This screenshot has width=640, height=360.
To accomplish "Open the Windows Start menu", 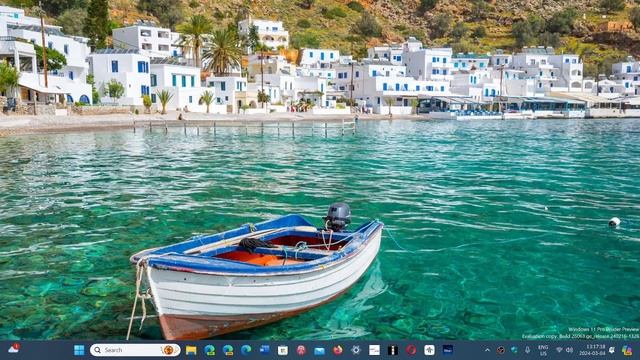I will 79,350.
